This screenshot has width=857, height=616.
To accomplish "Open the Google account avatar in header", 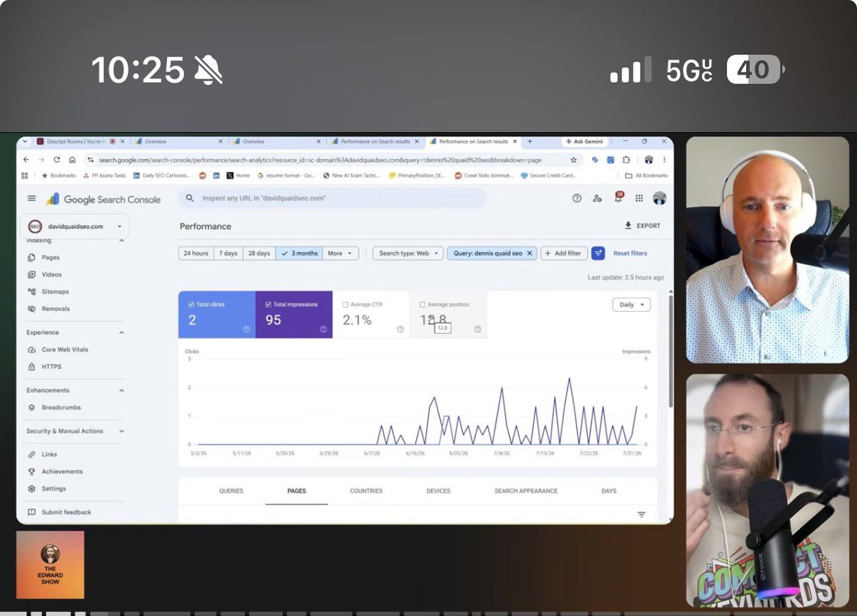I will point(659,198).
